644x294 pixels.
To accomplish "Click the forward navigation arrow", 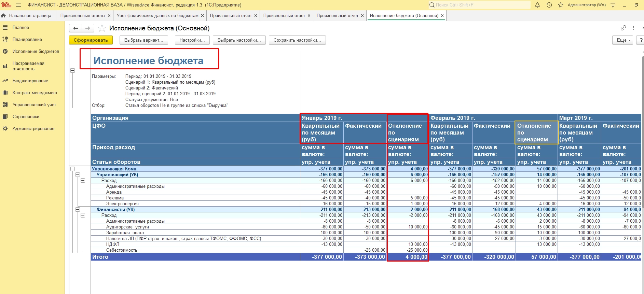I will (x=88, y=28).
